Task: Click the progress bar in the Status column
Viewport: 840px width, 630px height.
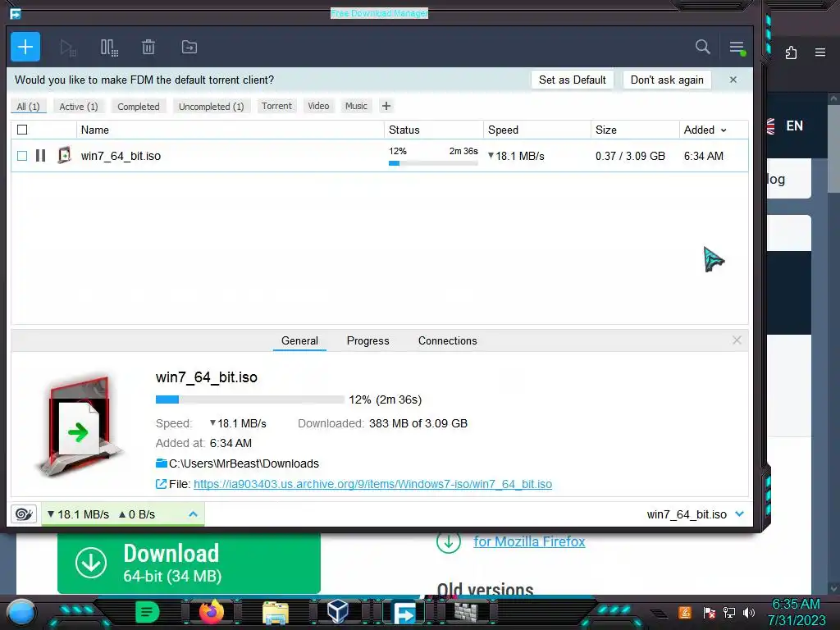Action: 433,163
